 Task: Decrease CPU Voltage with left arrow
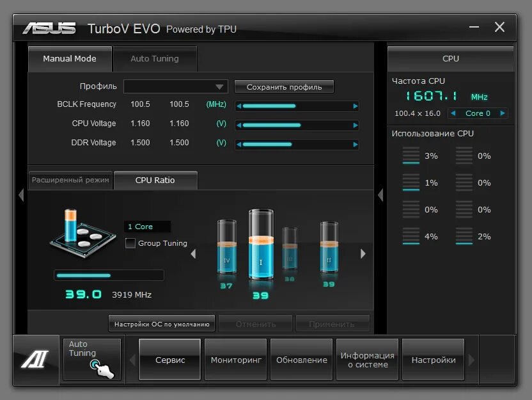click(x=239, y=125)
